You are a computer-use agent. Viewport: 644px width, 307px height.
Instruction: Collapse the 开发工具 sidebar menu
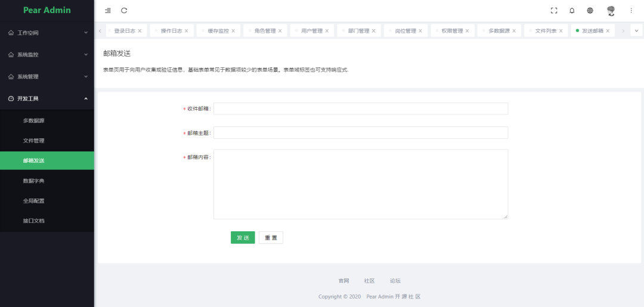click(x=47, y=98)
